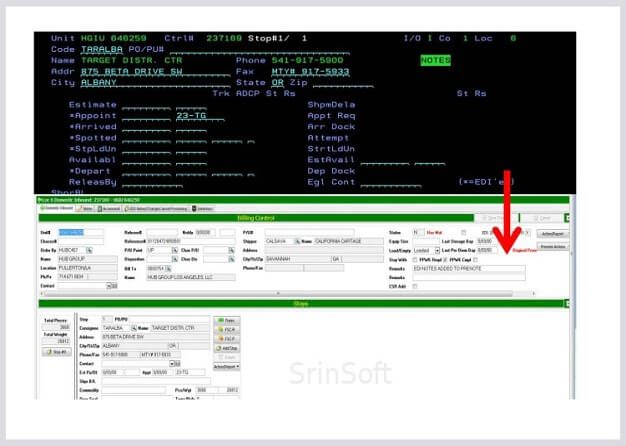This screenshot has width=626, height=446.
Task: Click the Add Stop button
Action: coord(227,349)
